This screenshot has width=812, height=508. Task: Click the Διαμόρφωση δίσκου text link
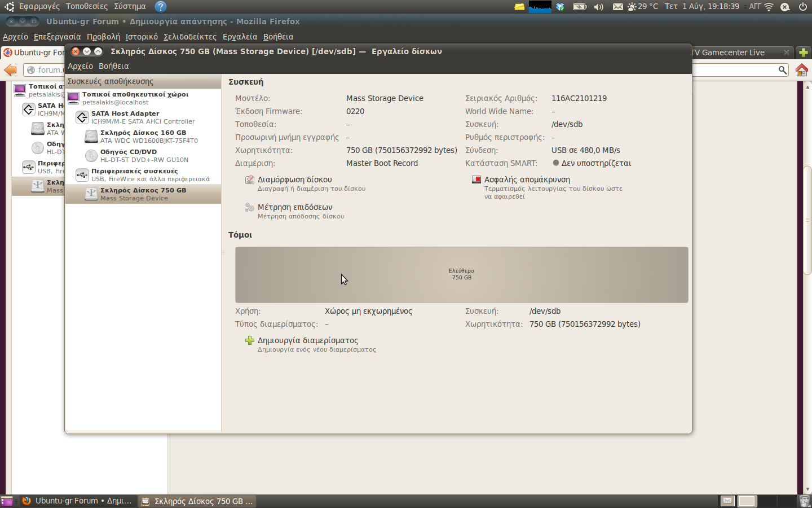(x=294, y=179)
